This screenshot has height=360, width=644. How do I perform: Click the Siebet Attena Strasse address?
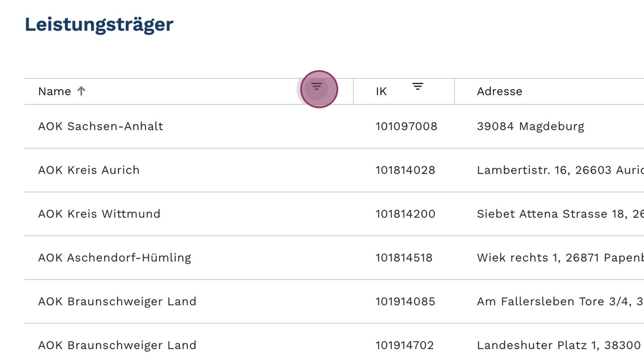coord(559,214)
